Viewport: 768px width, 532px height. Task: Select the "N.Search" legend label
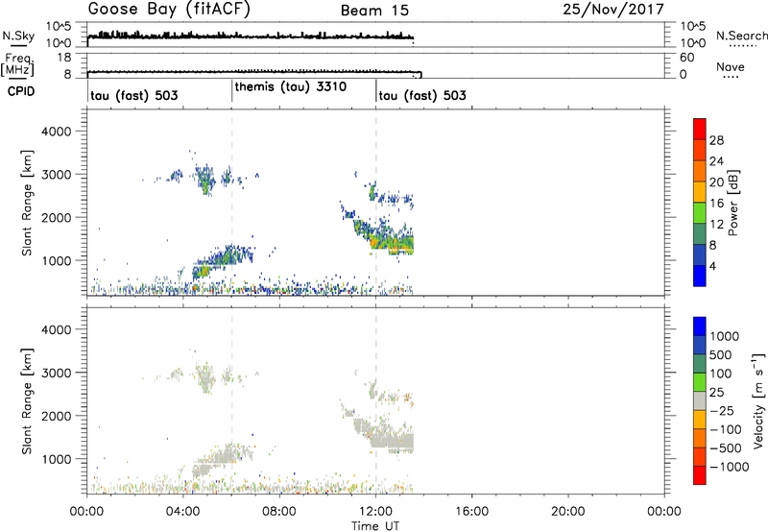pos(741,36)
